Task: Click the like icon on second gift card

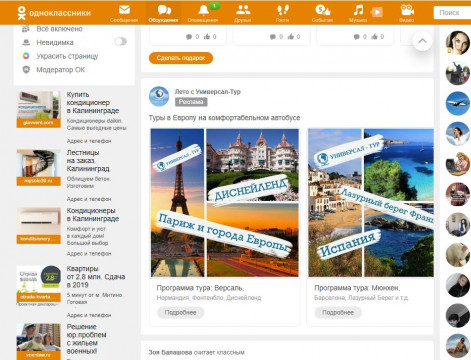Action: [291, 36]
